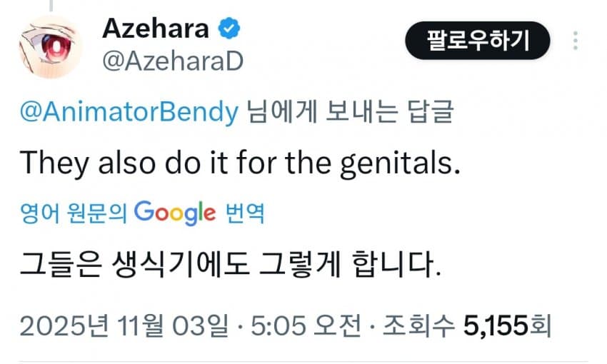Open Azehara's profile picture avatar
This screenshot has width=607, height=364.
pos(51,47)
